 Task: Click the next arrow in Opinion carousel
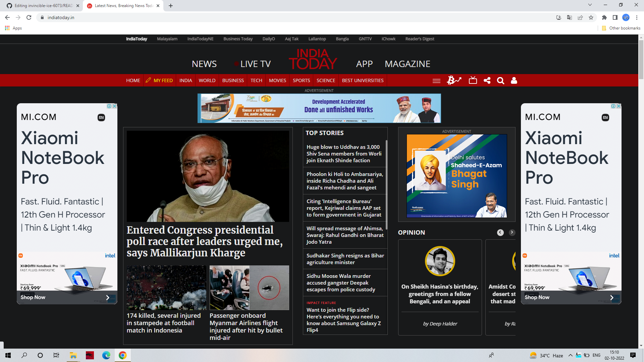[x=512, y=232]
